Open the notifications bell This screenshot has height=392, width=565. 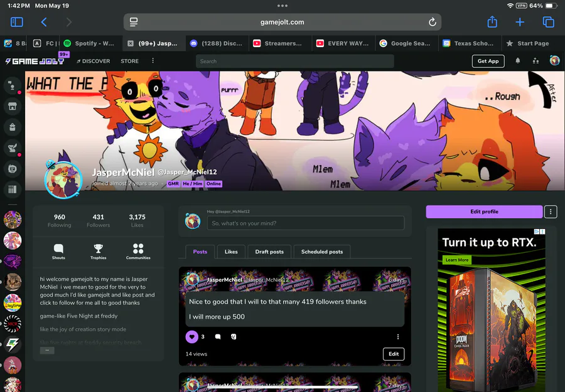click(x=517, y=61)
